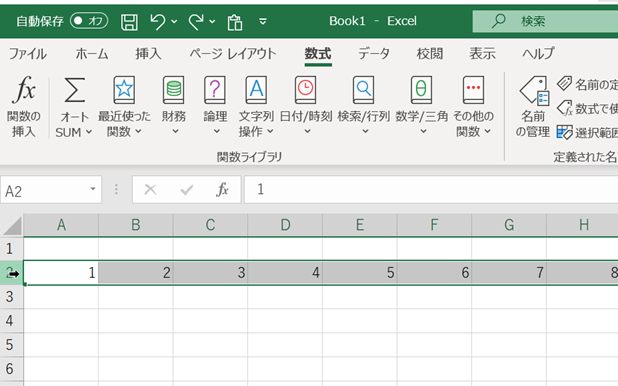The image size is (618, 386).
Task: Select row 5 header
Action: pyautogui.click(x=11, y=345)
